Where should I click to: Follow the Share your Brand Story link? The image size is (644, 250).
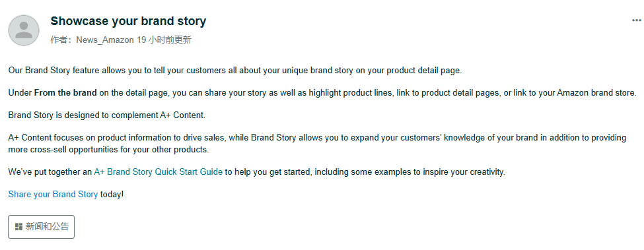tap(53, 195)
